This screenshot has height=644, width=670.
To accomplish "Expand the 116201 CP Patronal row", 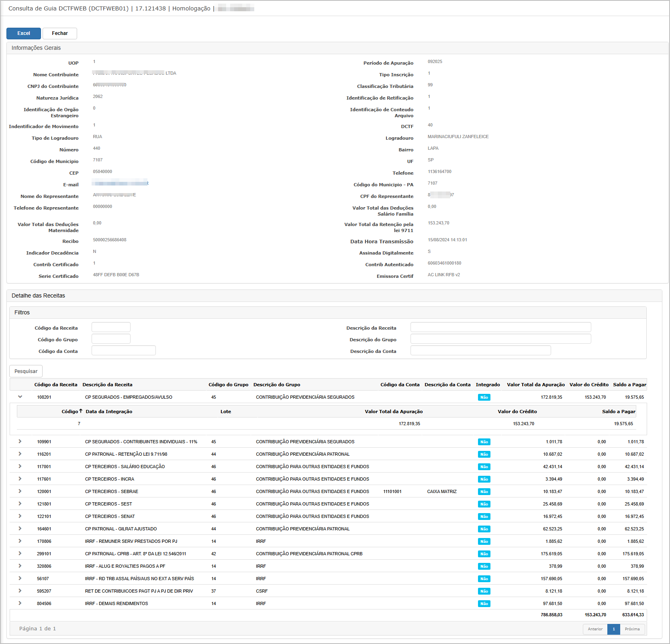I will tap(20, 454).
